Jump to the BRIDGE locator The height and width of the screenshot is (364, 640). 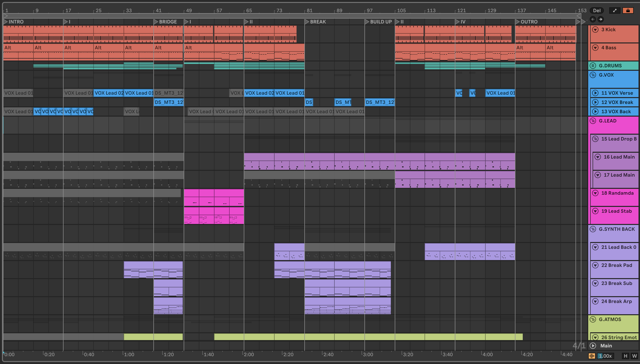tap(156, 22)
